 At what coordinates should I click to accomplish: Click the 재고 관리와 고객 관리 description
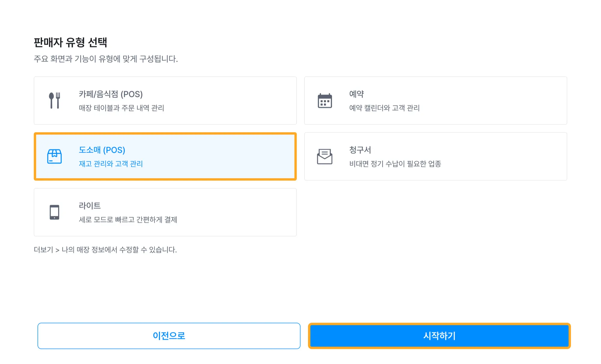[x=111, y=164]
